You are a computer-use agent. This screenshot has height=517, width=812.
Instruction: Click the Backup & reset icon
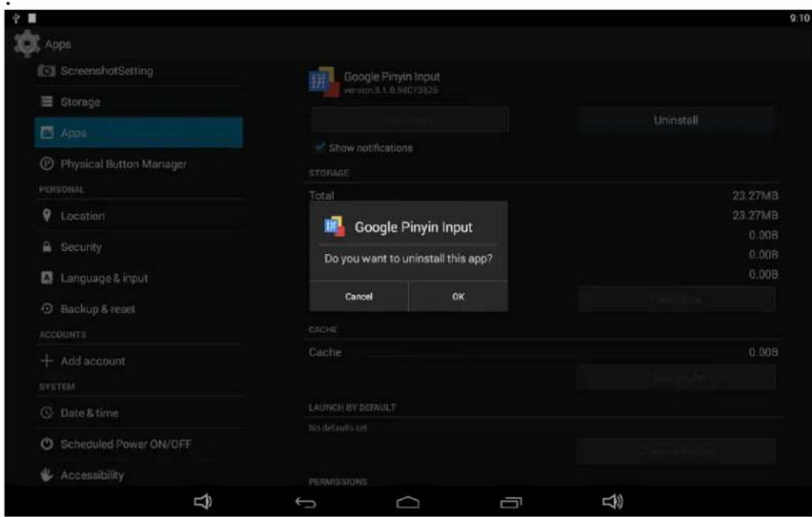46,309
